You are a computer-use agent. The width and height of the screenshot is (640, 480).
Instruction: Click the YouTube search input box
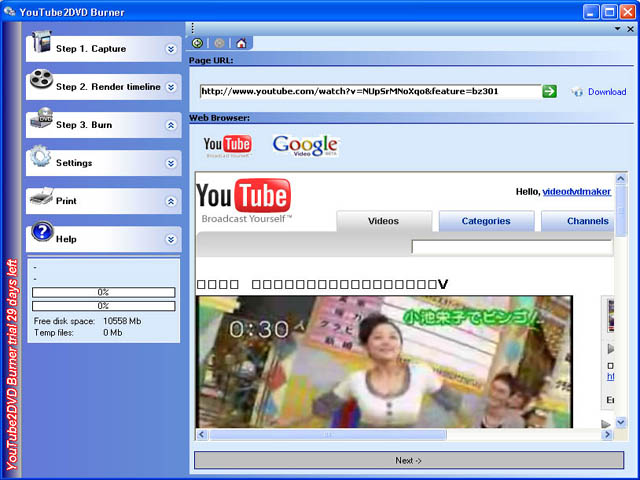pyautogui.click(x=512, y=247)
